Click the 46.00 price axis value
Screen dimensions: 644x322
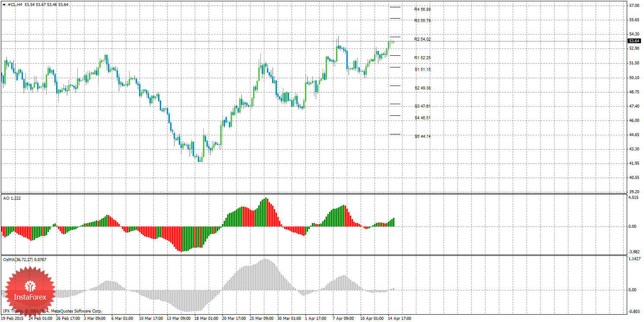[634, 121]
